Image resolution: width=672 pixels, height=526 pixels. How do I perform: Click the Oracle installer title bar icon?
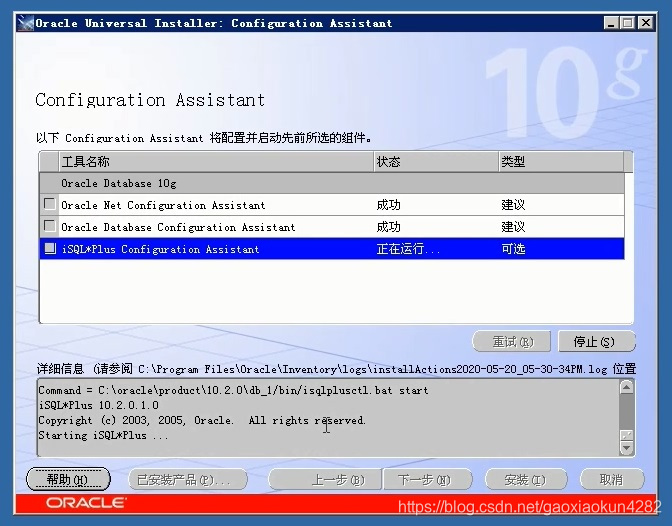[26, 23]
